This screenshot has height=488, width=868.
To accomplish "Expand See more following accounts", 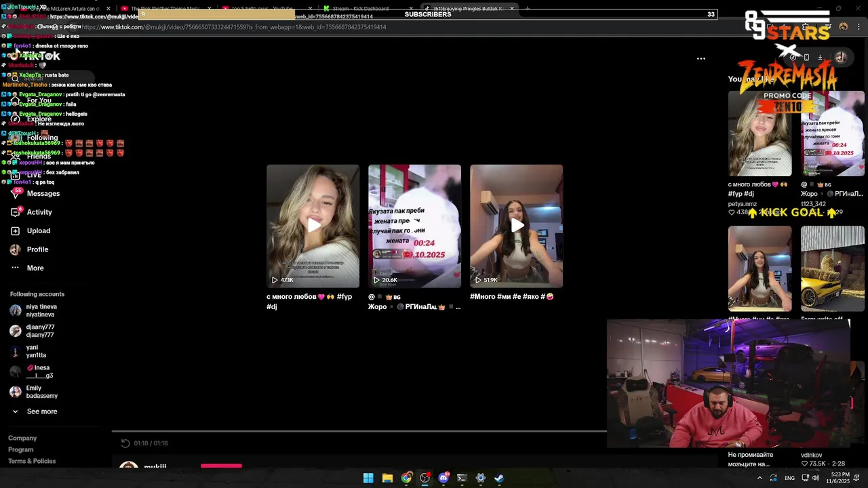I will [34, 411].
